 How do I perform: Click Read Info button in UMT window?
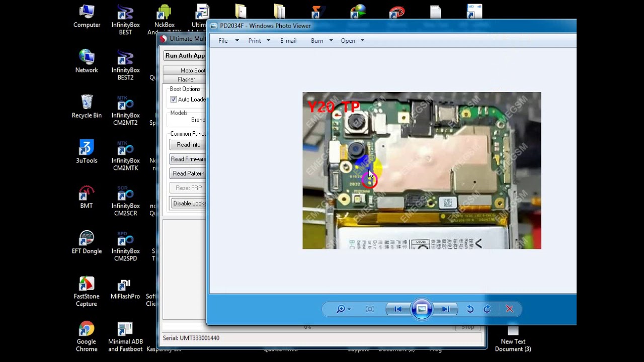pos(188,145)
